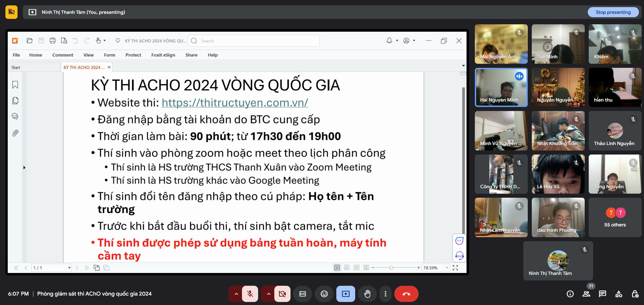Open the Activities shapes icon

[x=619, y=294]
